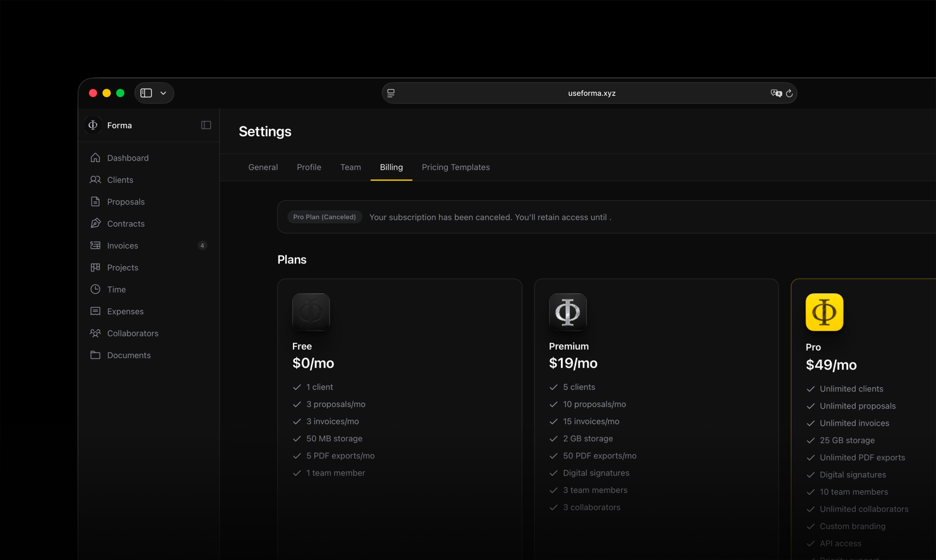This screenshot has width=936, height=560.
Task: Click the useforma.xyz address field
Action: point(591,93)
